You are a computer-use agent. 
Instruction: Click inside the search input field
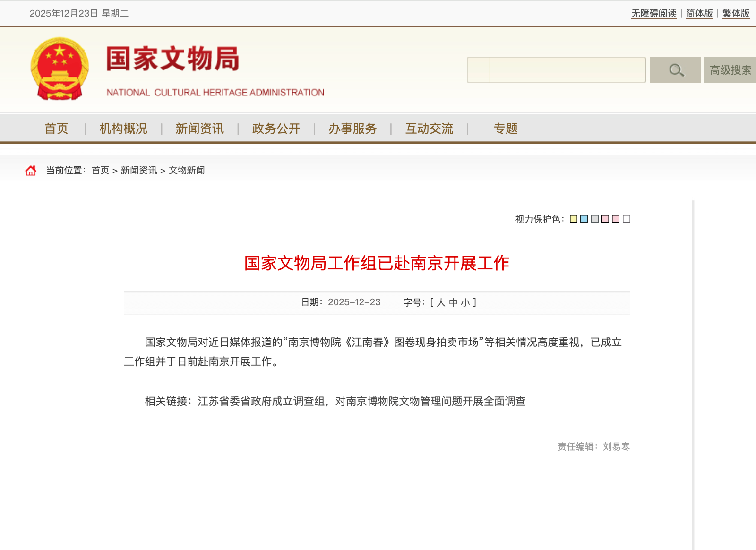pyautogui.click(x=556, y=70)
